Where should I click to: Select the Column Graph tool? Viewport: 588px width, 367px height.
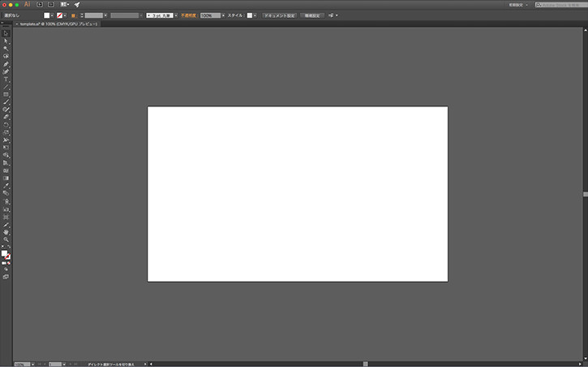click(6, 209)
